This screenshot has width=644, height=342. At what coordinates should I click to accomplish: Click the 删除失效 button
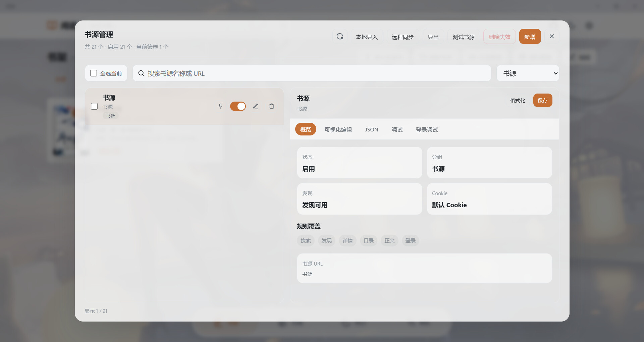(499, 37)
